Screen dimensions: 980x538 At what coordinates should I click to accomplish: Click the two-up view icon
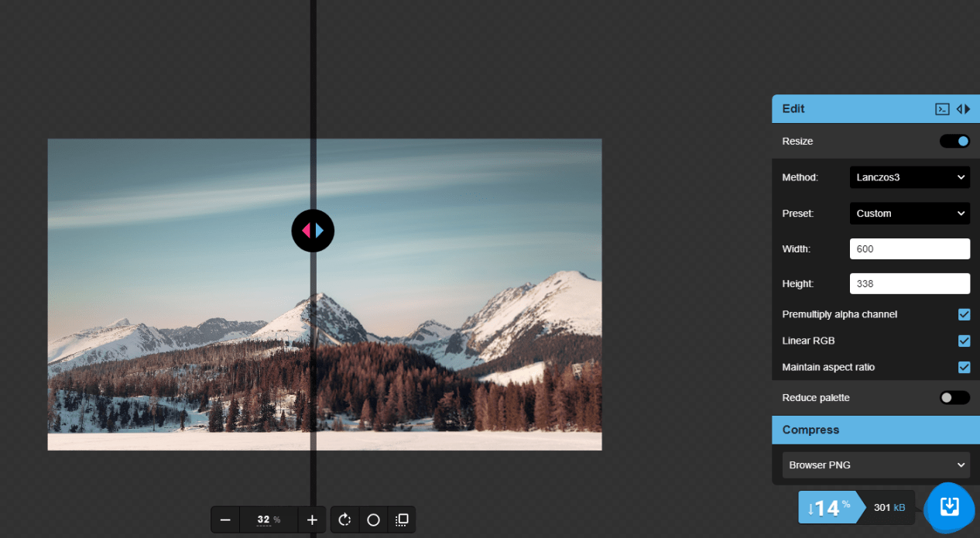point(402,519)
